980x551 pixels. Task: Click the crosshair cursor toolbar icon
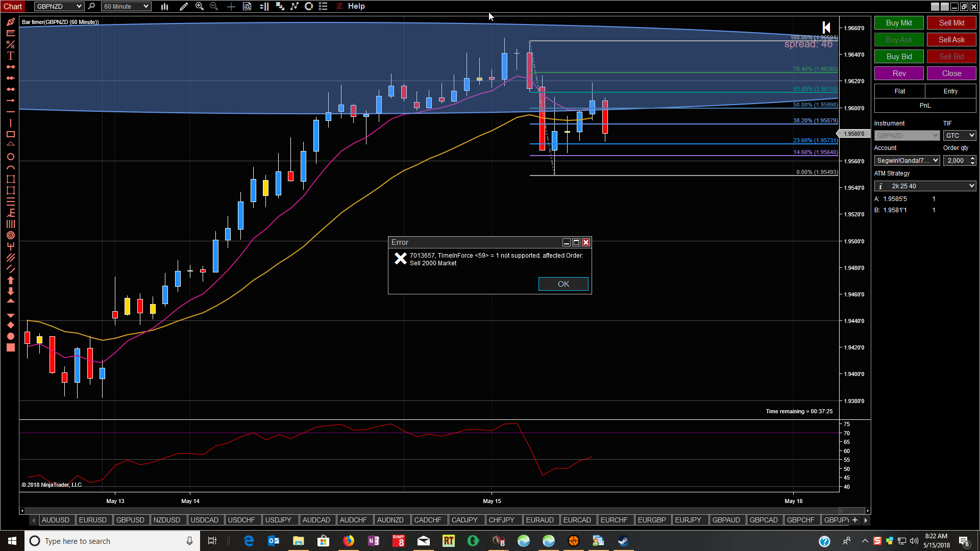[x=231, y=7]
